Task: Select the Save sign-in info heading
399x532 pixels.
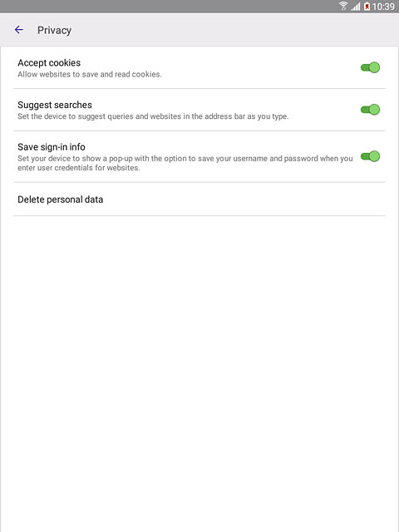Action: (52, 147)
